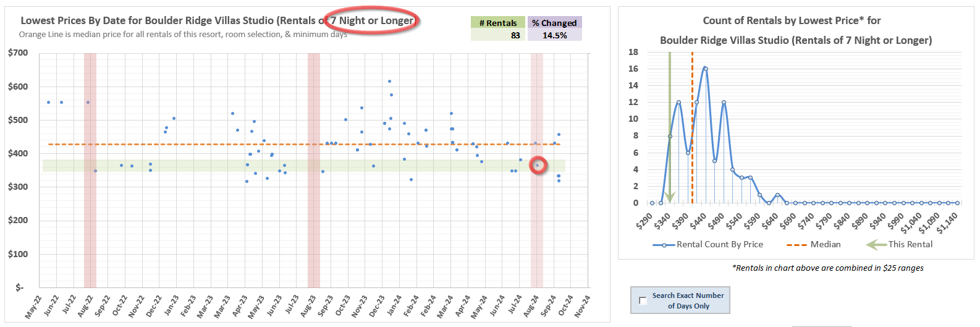Click the red-circled data point in Aug-24
The height and width of the screenshot is (327, 980).
538,166
